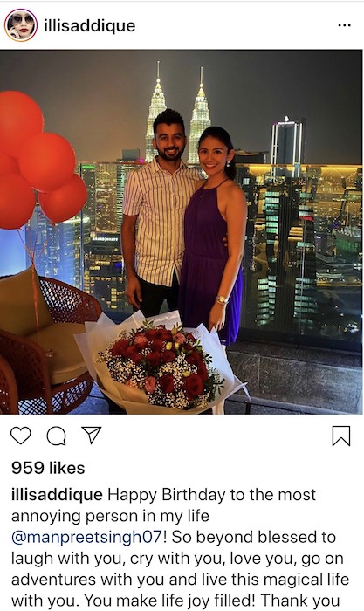364x611 pixels.
Task: Tap the woman's purple dress in the photo
Action: click(210, 261)
